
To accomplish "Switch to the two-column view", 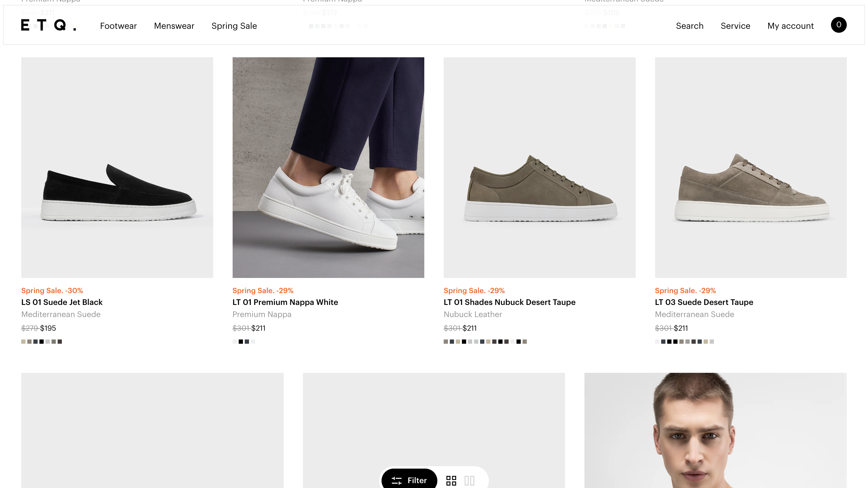I will click(469, 480).
